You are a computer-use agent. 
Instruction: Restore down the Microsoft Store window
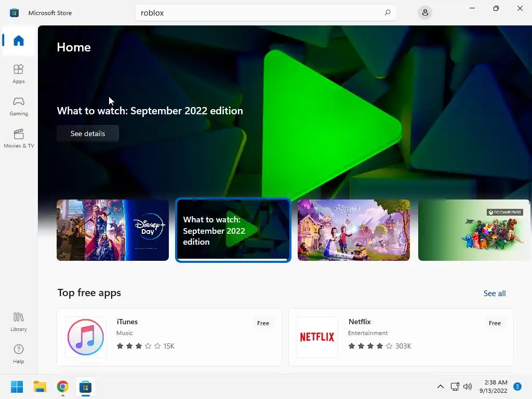(x=496, y=8)
